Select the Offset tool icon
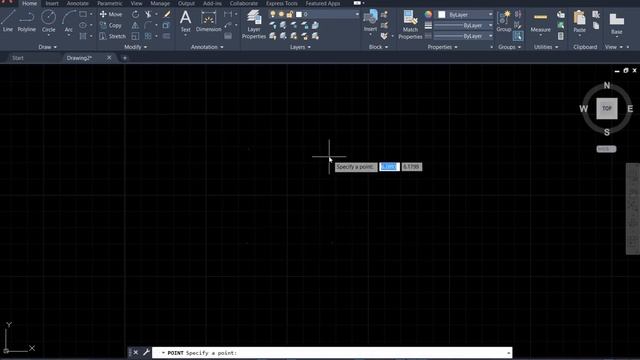The image size is (640, 360). point(166,36)
